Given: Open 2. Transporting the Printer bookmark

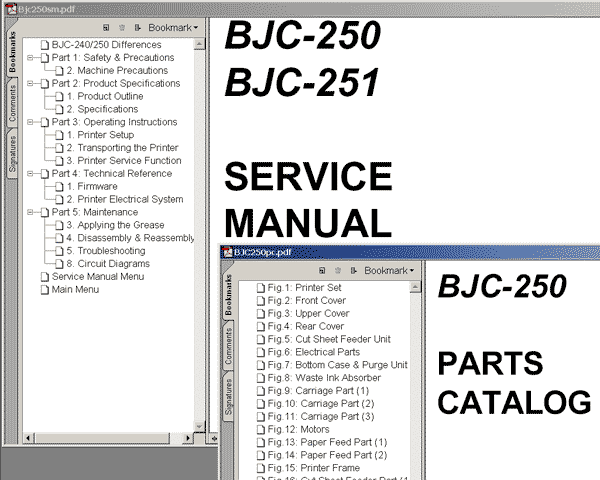Looking at the screenshot, I should [122, 148].
